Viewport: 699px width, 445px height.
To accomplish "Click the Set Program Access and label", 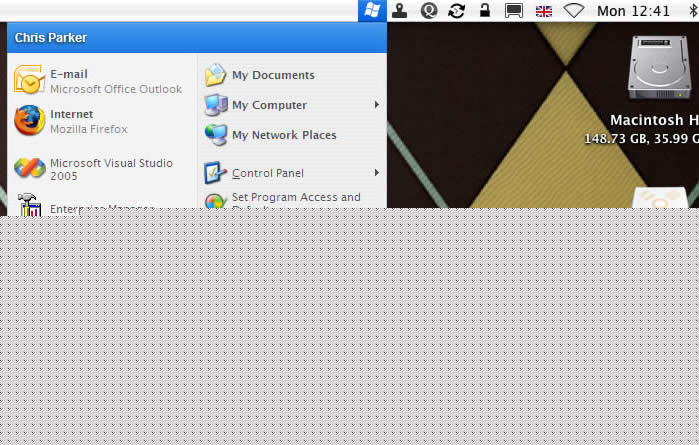I will (x=296, y=197).
